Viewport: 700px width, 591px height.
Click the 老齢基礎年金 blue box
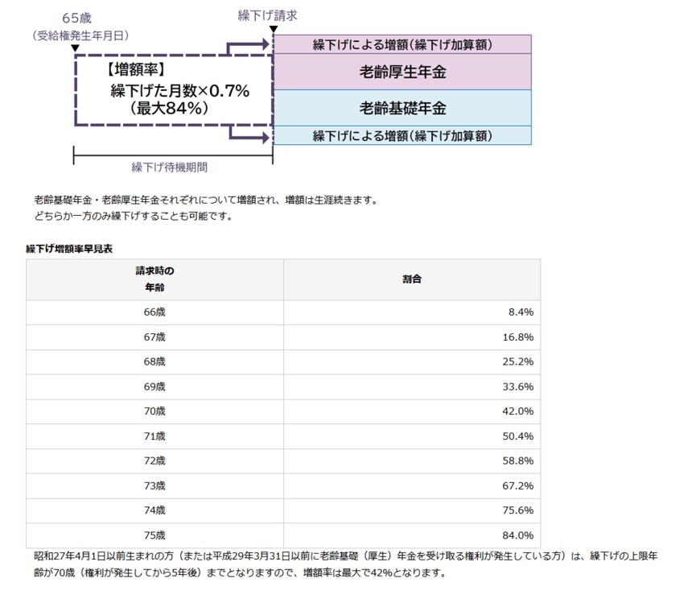402,107
